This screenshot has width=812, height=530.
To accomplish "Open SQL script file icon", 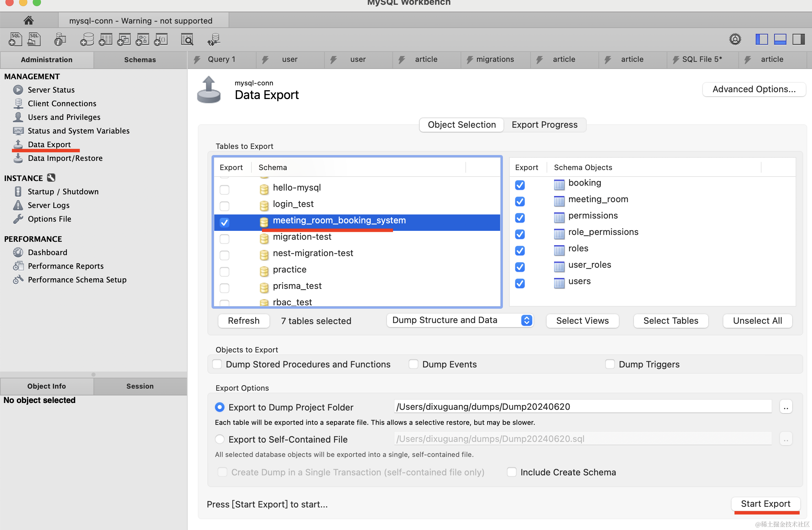I will pyautogui.click(x=34, y=40).
